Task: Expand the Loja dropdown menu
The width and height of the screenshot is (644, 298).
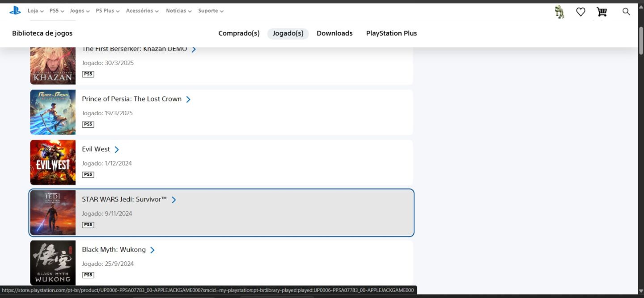Action: (36, 11)
